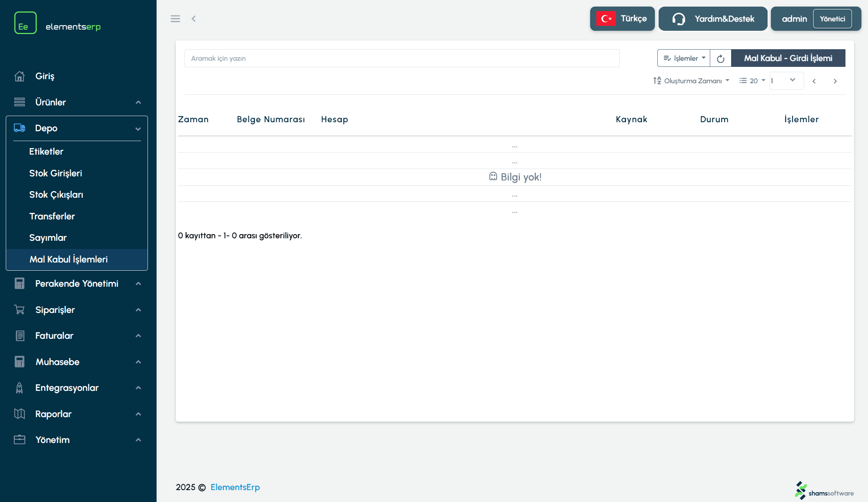Screen dimensions: 868x502
Task: Click the headset support icon
Action: pos(679,19)
